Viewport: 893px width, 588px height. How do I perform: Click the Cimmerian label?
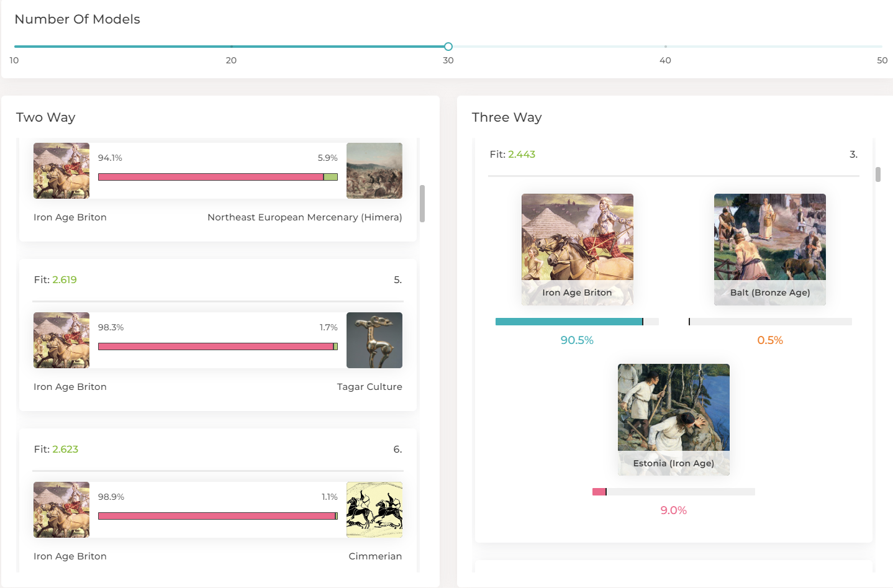pos(375,556)
